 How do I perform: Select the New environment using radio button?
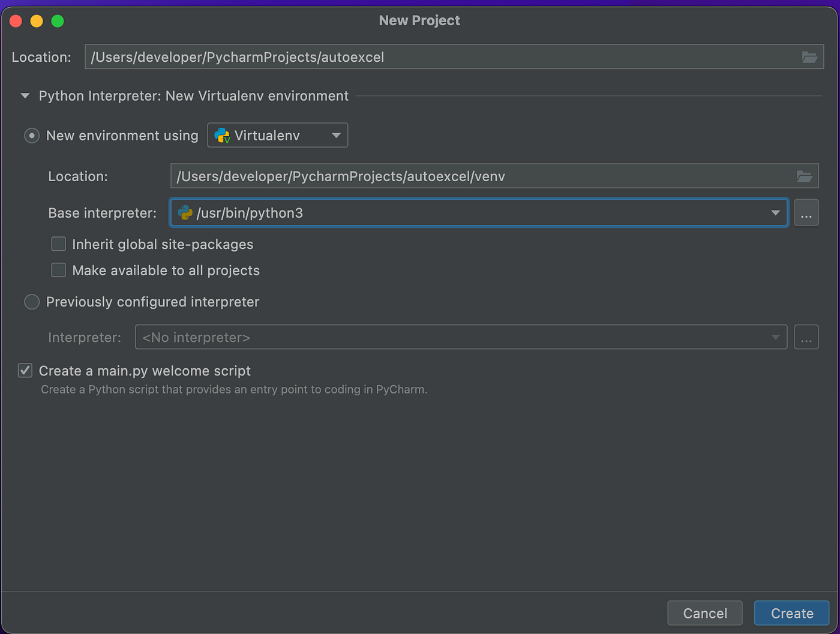coord(31,136)
